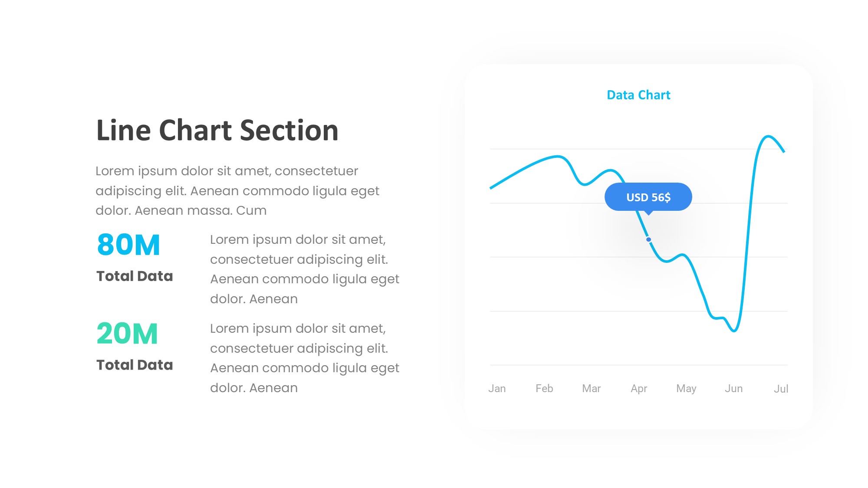Select the Data Chart title
The height and width of the screenshot is (488, 868).
pos(638,95)
